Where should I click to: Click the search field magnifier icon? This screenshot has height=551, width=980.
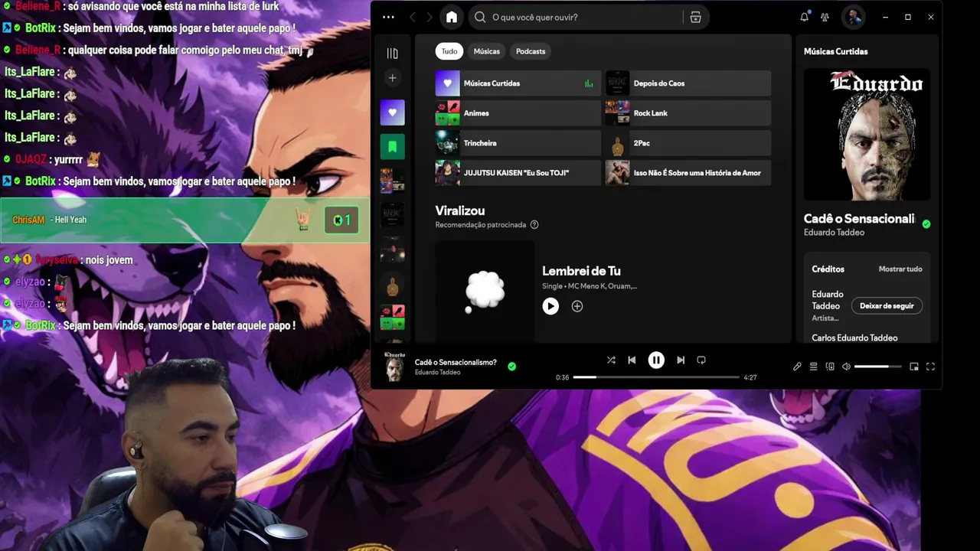[480, 17]
